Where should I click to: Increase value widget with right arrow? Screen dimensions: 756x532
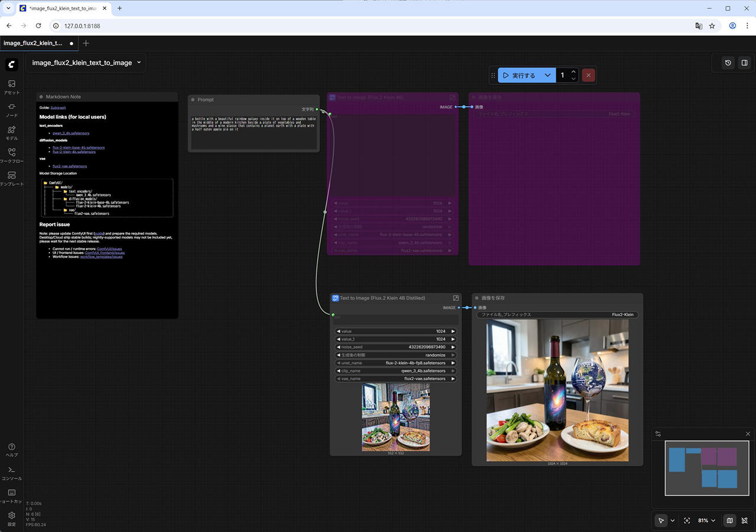pyautogui.click(x=453, y=331)
